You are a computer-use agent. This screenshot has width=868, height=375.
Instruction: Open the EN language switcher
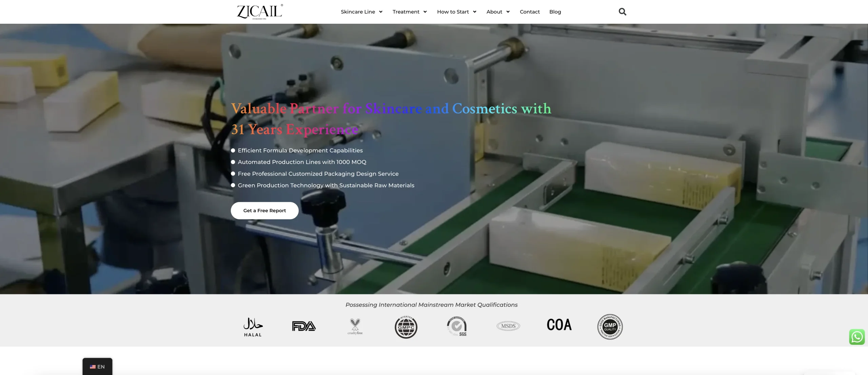pyautogui.click(x=97, y=367)
